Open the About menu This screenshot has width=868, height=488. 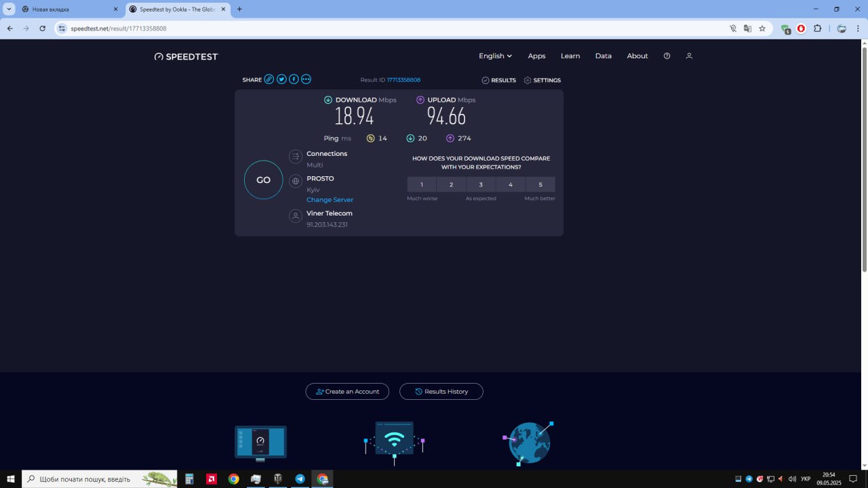(x=637, y=56)
